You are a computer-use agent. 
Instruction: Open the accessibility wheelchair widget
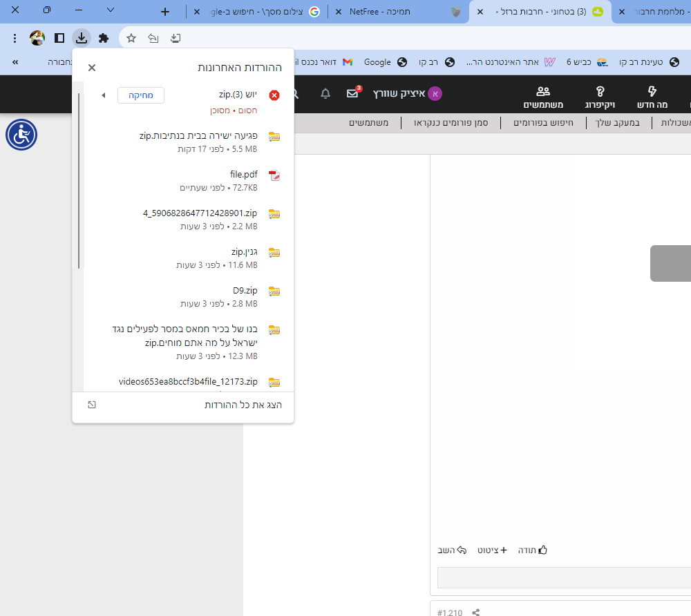click(21, 135)
